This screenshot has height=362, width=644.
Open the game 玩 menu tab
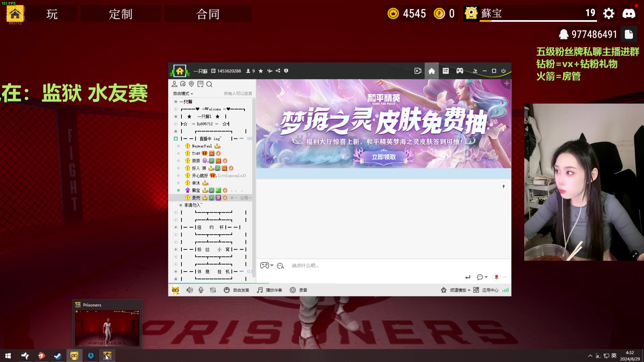click(x=52, y=14)
